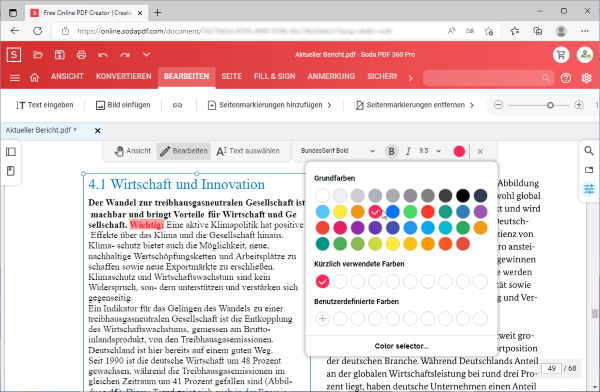The image size is (600, 392).
Task: Add page to favorites star icon
Action: click(x=489, y=31)
